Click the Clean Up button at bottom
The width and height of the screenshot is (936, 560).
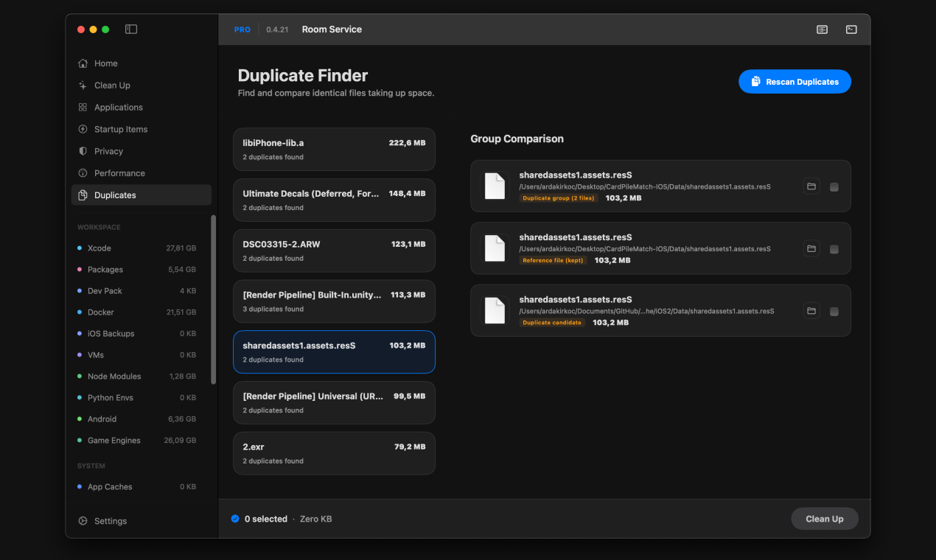[824, 519]
